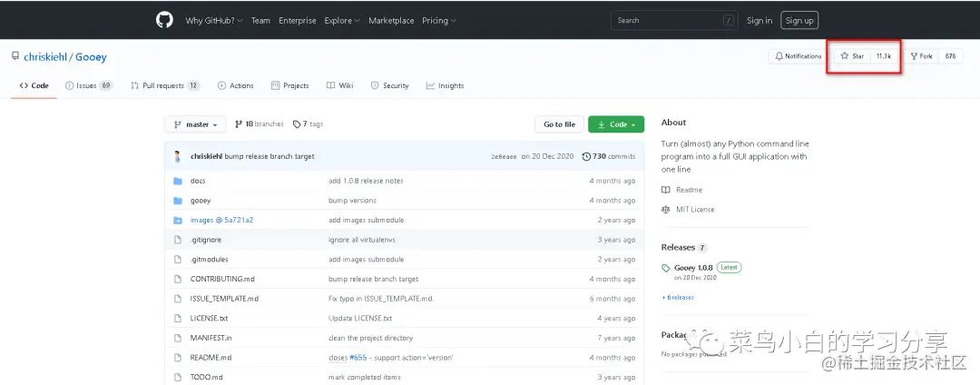Expand the Pricing dropdown
Image resolution: width=980 pixels, height=385 pixels.
click(439, 21)
